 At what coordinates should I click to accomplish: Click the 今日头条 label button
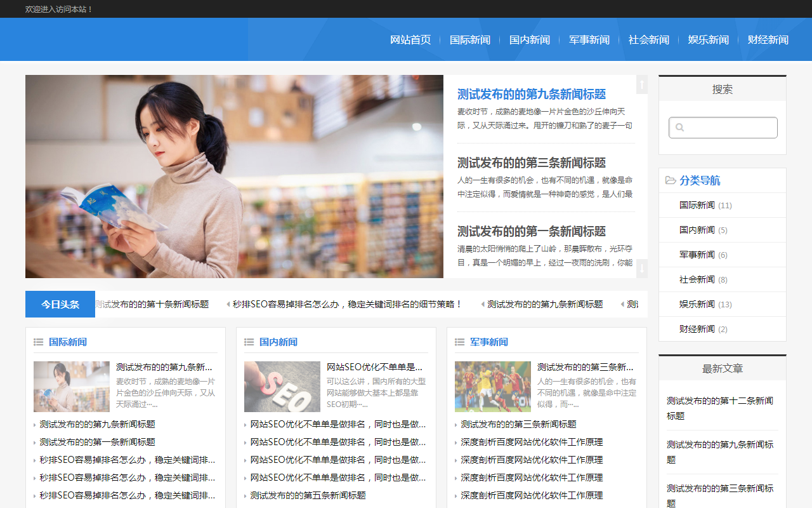pyautogui.click(x=60, y=304)
